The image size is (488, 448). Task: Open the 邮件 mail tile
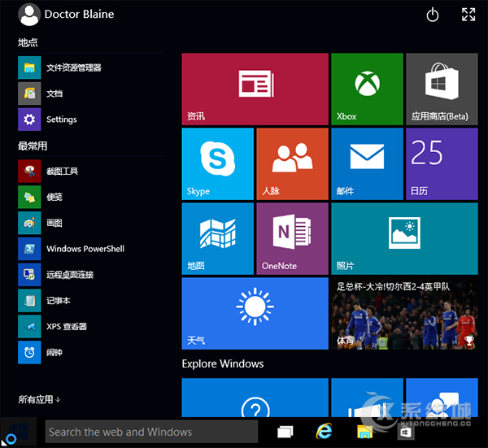pos(367,164)
